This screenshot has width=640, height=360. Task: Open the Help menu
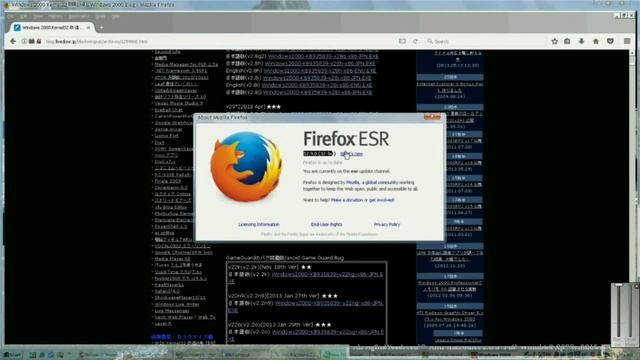116,16
